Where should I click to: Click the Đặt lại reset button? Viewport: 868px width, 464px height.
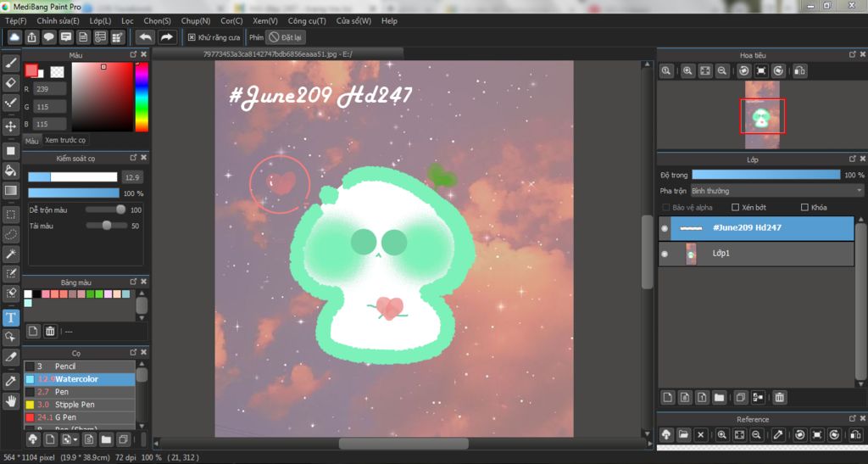[x=286, y=37]
